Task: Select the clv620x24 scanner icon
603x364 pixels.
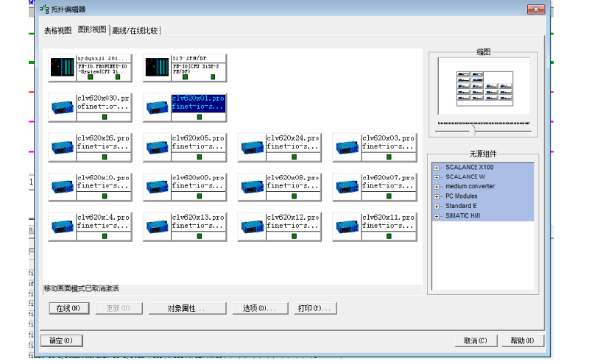Action: coord(252,147)
